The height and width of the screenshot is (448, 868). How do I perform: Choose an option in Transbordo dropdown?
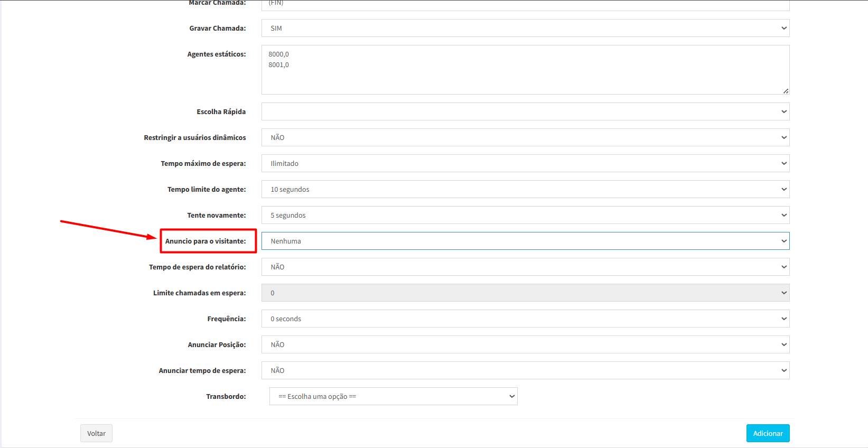(393, 396)
